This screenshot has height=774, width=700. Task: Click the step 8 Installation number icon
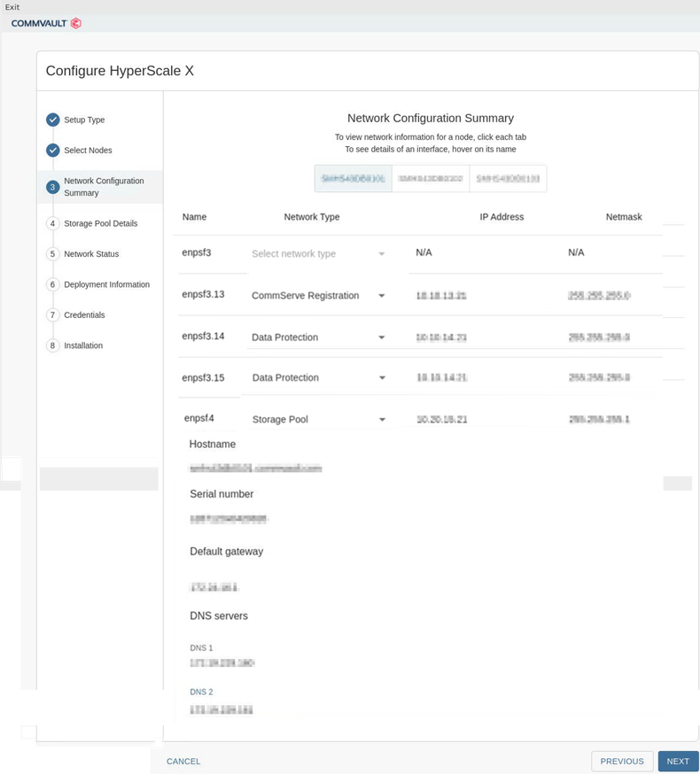[53, 345]
